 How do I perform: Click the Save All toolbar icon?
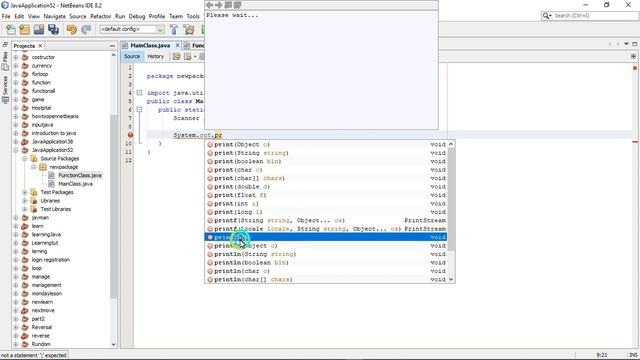tap(53, 29)
